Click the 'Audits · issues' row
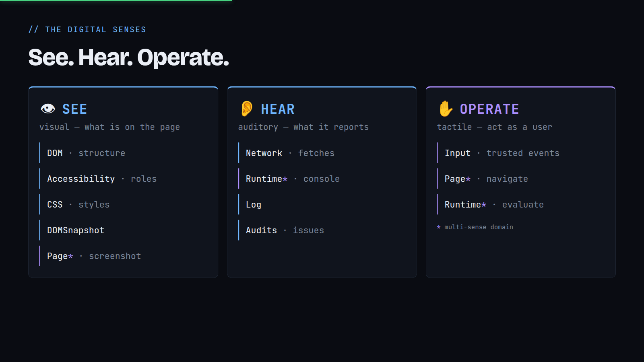 coord(322,230)
